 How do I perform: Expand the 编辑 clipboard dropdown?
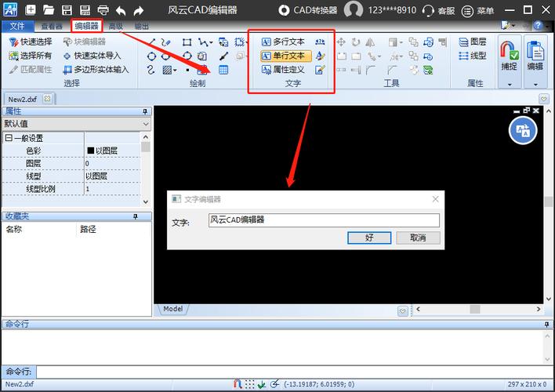535,84
